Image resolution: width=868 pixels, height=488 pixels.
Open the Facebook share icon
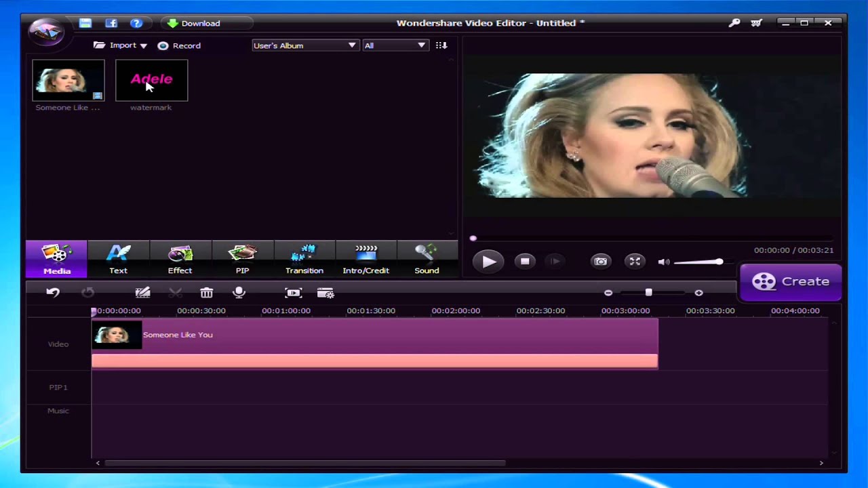111,23
